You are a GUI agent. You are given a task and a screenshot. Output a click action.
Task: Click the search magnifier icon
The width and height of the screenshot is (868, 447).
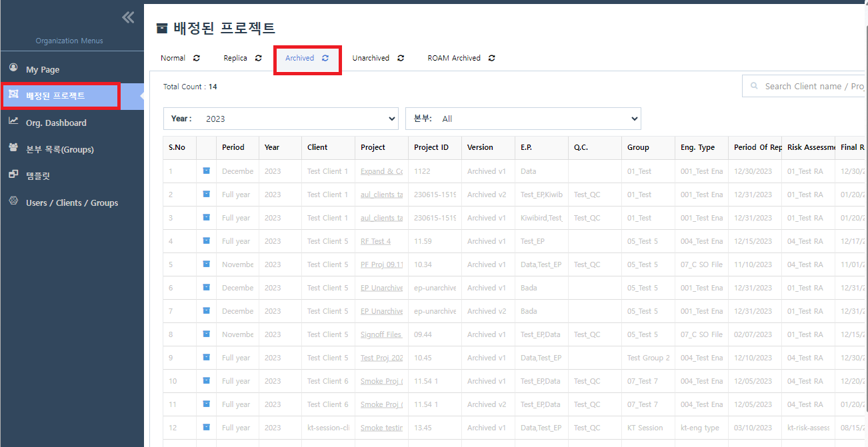(x=753, y=86)
